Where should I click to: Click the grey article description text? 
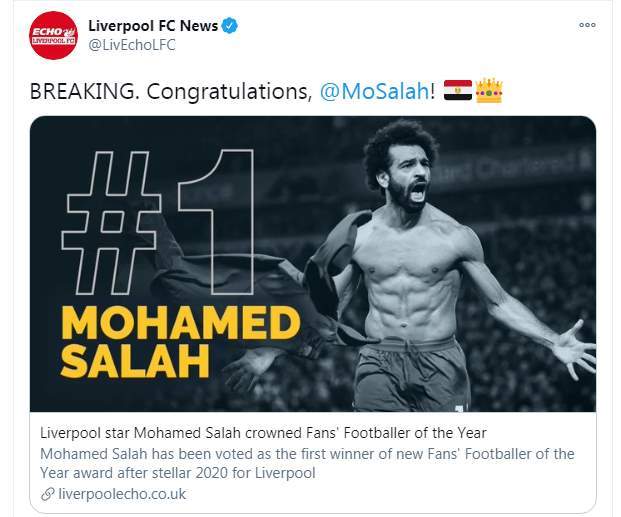[307, 463]
